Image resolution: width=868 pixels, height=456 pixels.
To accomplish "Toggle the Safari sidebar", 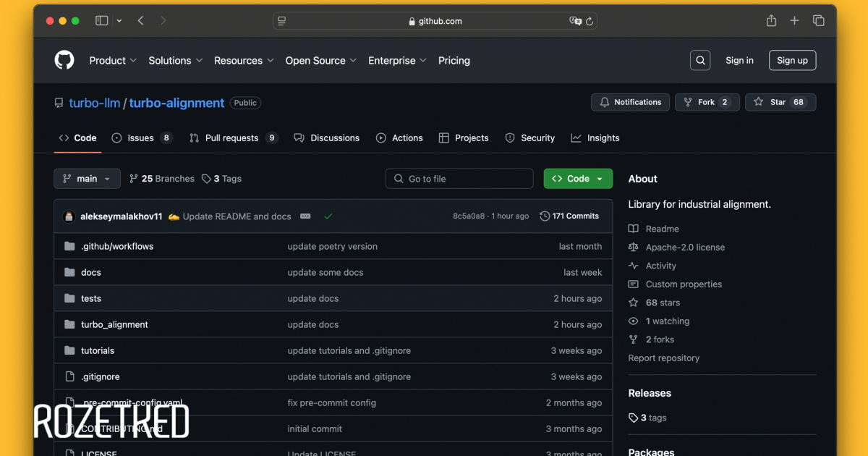I will point(101,21).
